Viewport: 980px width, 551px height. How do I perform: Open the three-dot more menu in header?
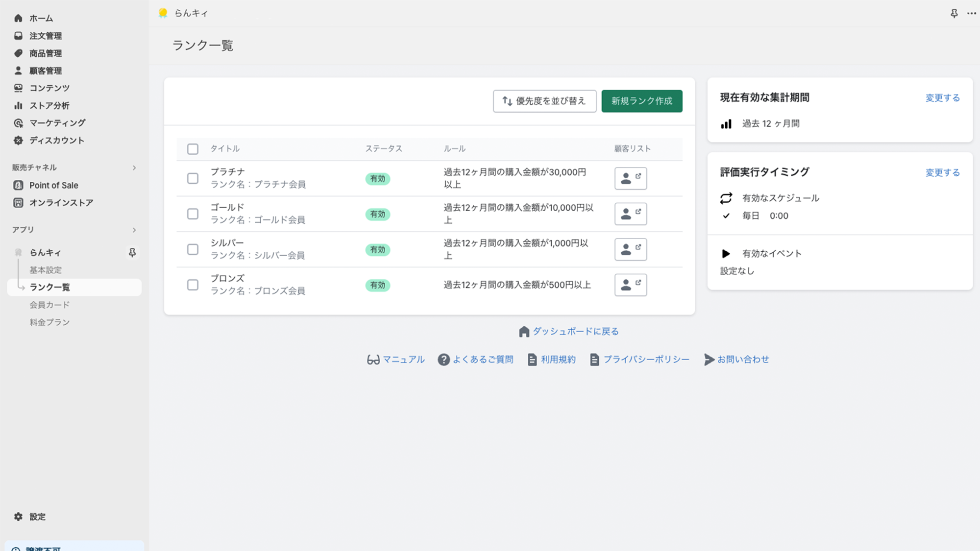[972, 13]
